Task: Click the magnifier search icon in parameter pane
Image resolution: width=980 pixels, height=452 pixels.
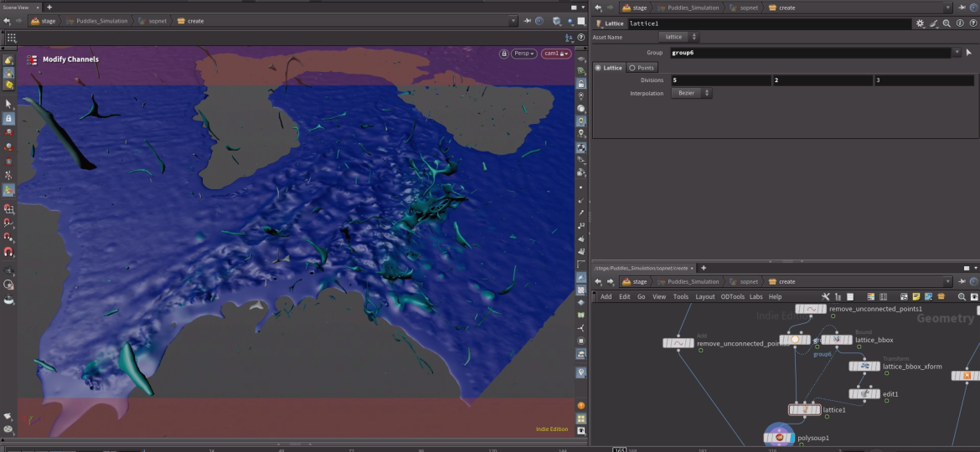Action: coord(946,23)
